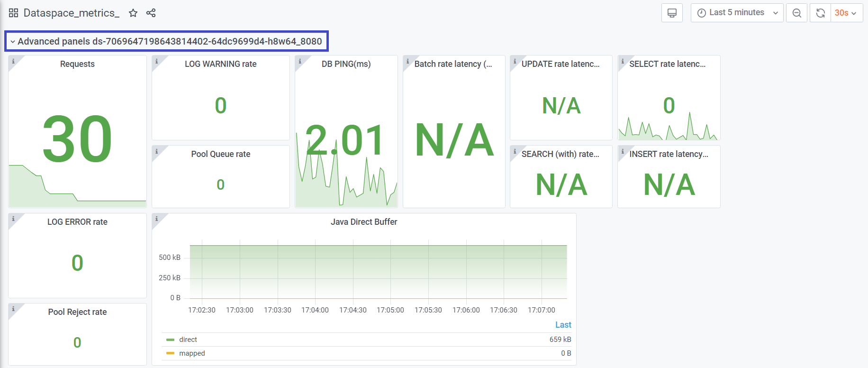Image resolution: width=868 pixels, height=368 pixels.
Task: Collapse the Advanced panels row
Action: click(13, 42)
